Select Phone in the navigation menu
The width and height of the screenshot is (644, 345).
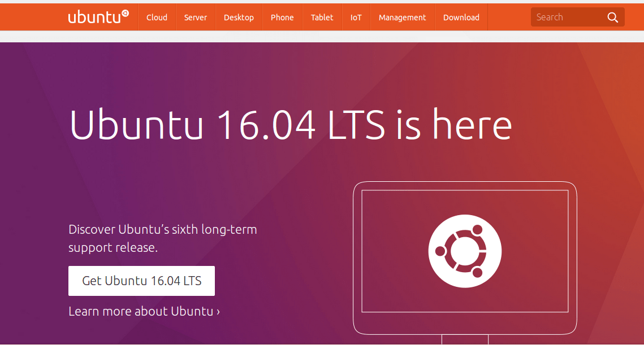coord(282,17)
